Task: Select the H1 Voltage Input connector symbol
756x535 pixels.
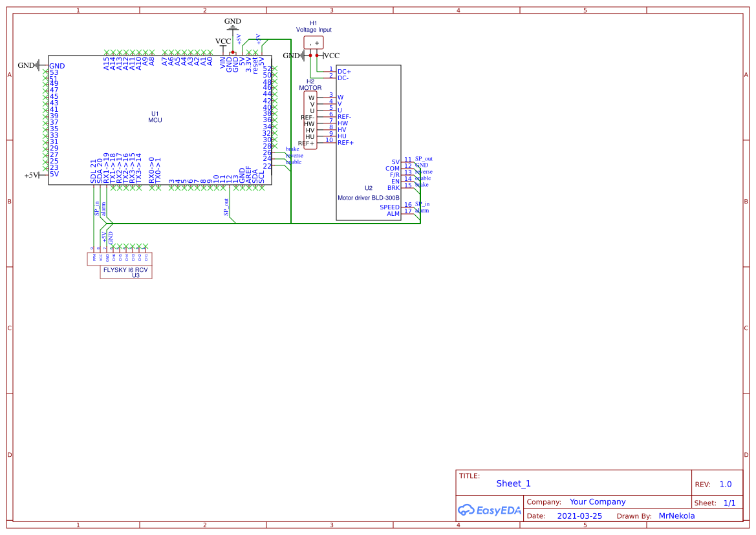Action: click(313, 42)
